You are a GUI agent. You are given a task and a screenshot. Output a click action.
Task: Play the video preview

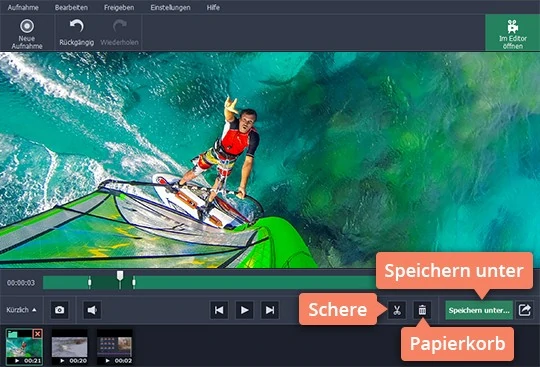245,310
